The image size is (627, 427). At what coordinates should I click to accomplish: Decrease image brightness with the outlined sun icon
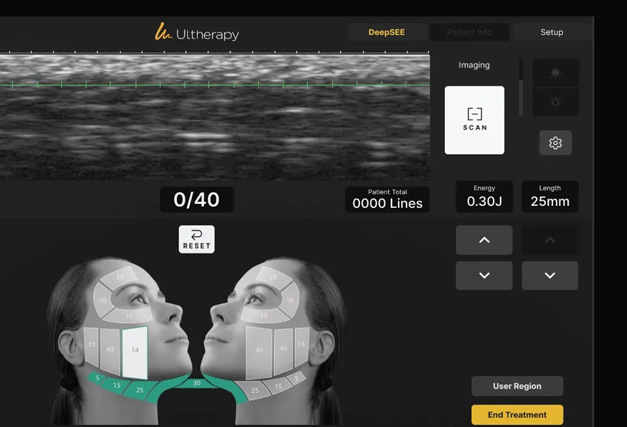point(555,102)
